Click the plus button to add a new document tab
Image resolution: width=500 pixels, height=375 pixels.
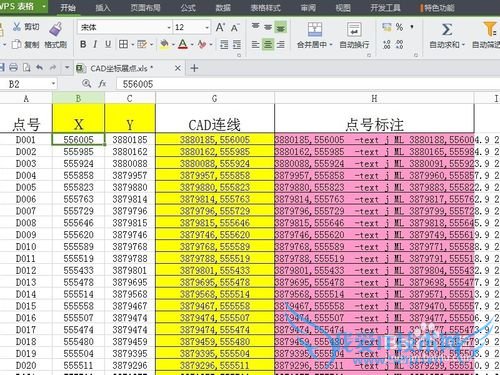pos(194,68)
